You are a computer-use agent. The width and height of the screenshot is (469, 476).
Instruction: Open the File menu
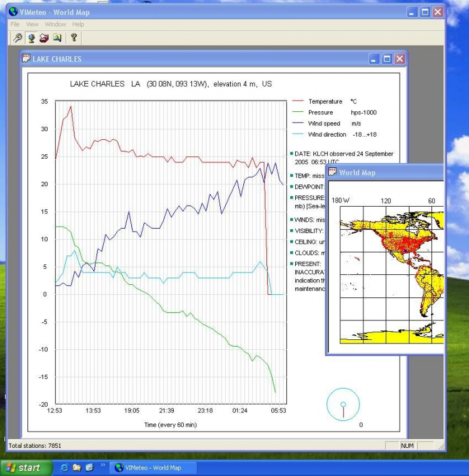click(15, 24)
